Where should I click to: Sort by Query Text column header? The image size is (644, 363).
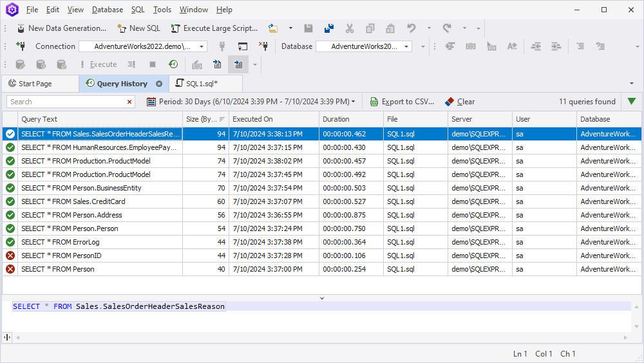click(x=100, y=119)
